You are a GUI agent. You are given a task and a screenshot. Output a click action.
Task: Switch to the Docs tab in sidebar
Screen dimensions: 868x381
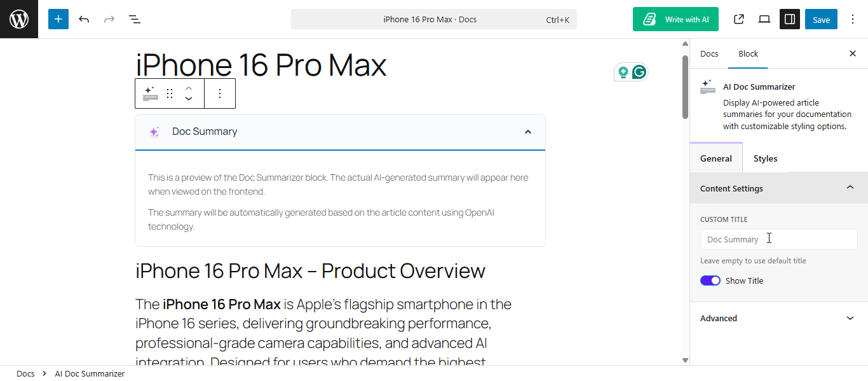click(709, 53)
